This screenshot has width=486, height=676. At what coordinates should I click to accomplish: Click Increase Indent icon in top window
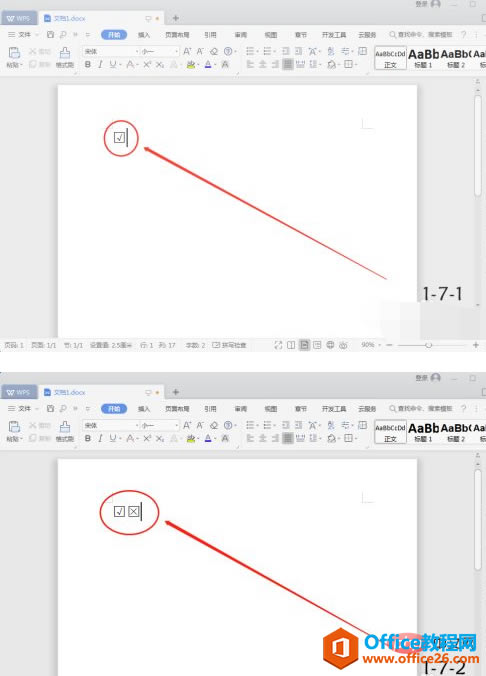pos(298,51)
